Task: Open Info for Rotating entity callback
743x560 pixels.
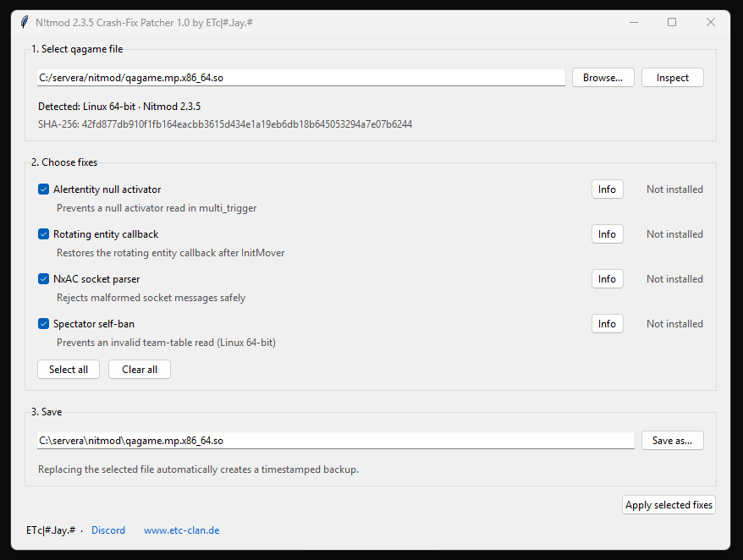Action: pos(607,234)
